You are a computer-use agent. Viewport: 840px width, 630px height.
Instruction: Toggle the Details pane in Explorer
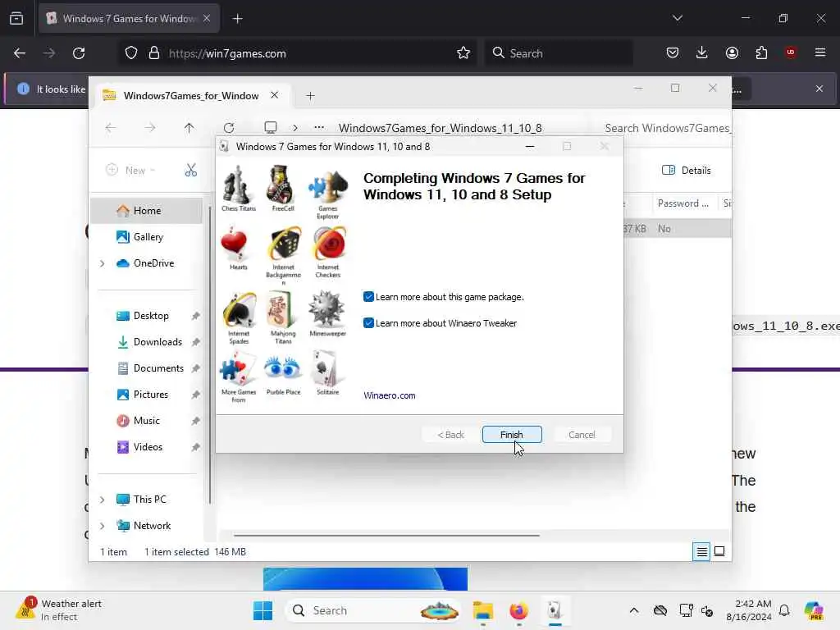(687, 171)
